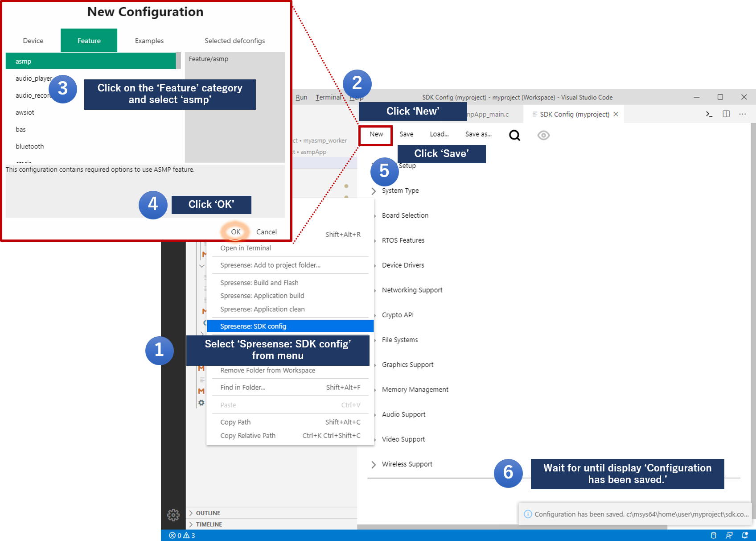756x541 pixels.
Task: Switch to the Examples tab
Action: click(x=149, y=41)
